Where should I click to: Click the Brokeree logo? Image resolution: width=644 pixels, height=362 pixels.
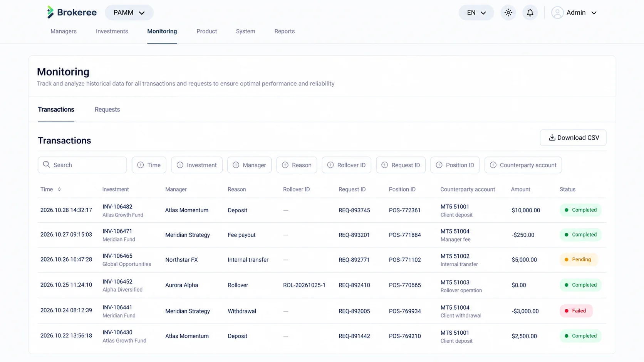(72, 12)
